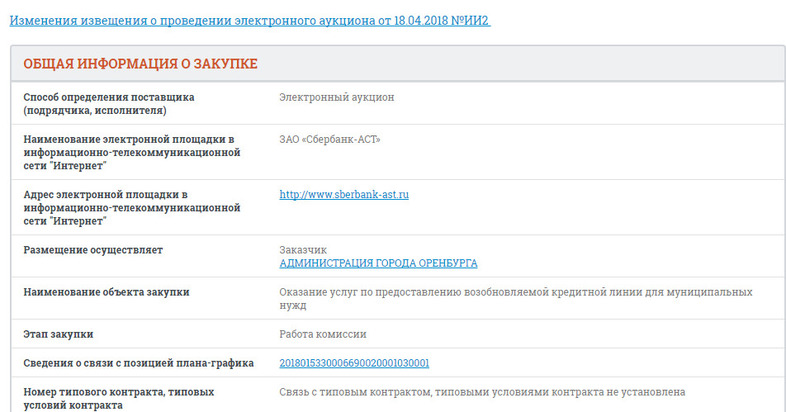
Task: Click the Сведения о связи с позицией плана-графика label
Action: coord(138,363)
